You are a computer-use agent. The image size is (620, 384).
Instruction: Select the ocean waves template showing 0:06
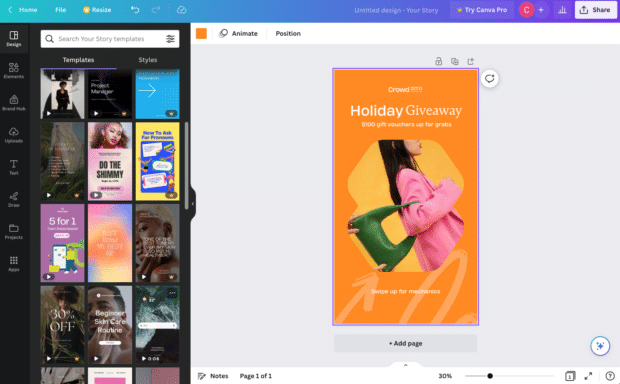pyautogui.click(x=157, y=325)
